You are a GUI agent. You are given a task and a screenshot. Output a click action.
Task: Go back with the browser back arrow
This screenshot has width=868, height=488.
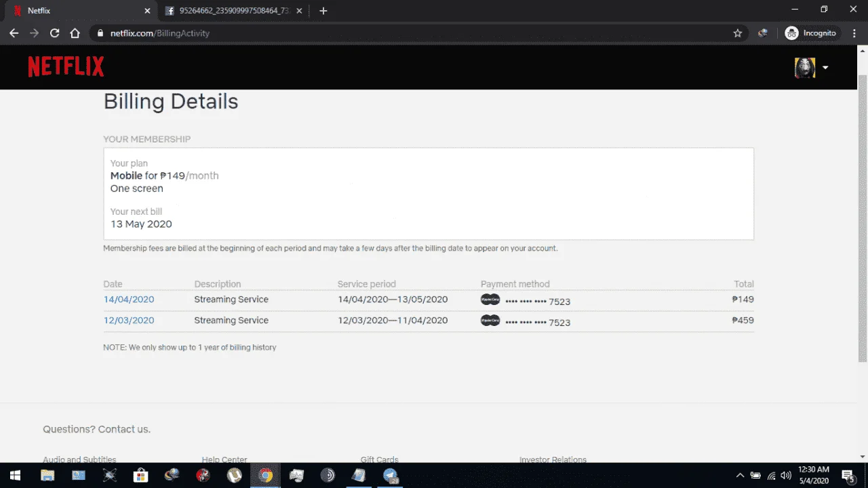coord(14,33)
